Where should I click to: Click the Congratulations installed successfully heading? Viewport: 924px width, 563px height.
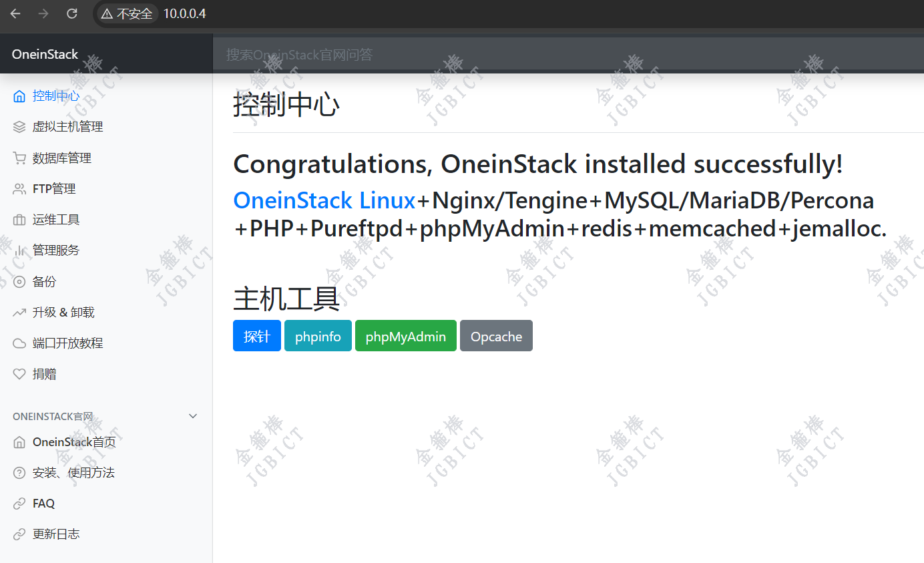538,164
